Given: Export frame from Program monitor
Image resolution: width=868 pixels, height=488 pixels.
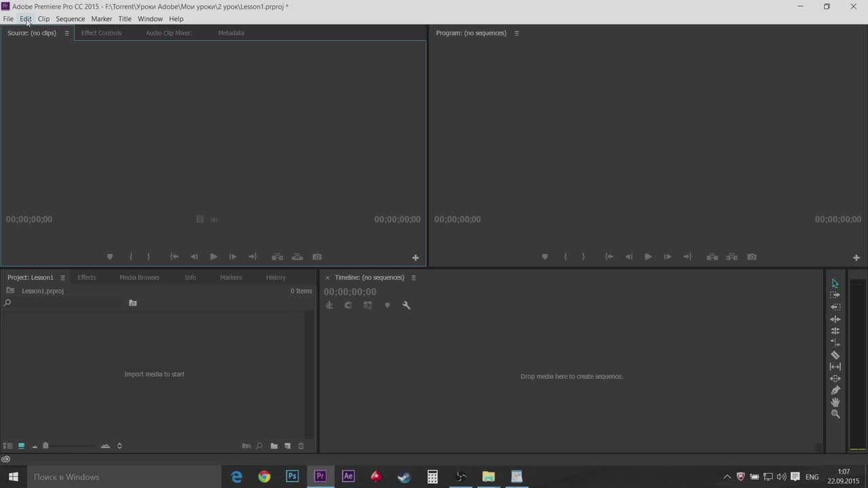Looking at the screenshot, I should tap(751, 257).
